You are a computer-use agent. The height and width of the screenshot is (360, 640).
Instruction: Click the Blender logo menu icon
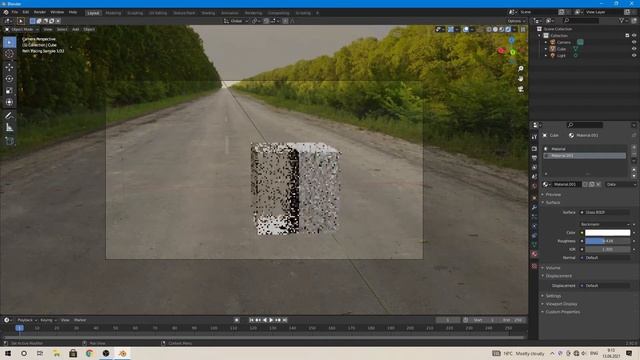click(6, 12)
